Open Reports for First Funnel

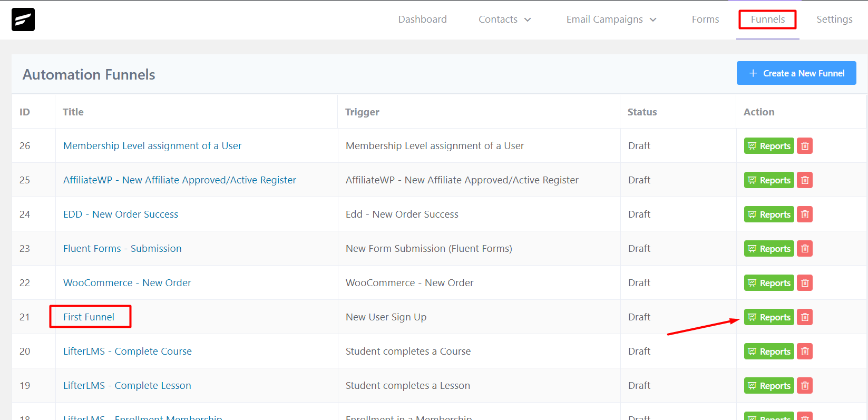(x=769, y=317)
